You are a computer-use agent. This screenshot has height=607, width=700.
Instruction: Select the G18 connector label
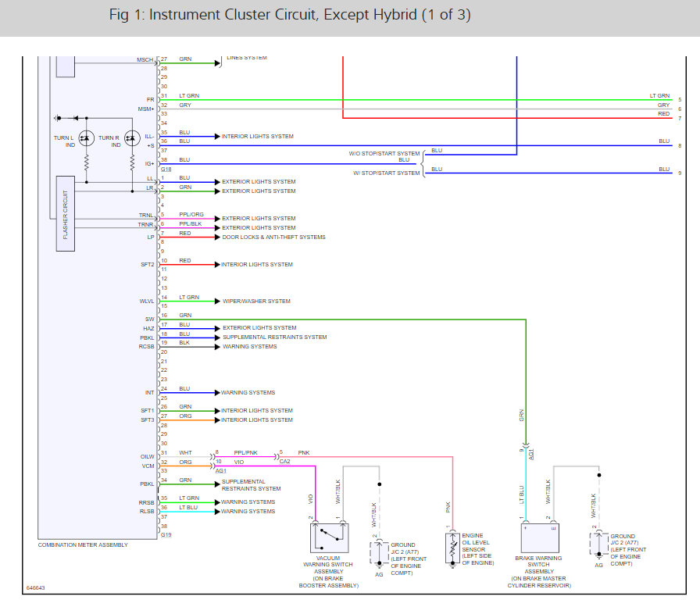(x=166, y=170)
